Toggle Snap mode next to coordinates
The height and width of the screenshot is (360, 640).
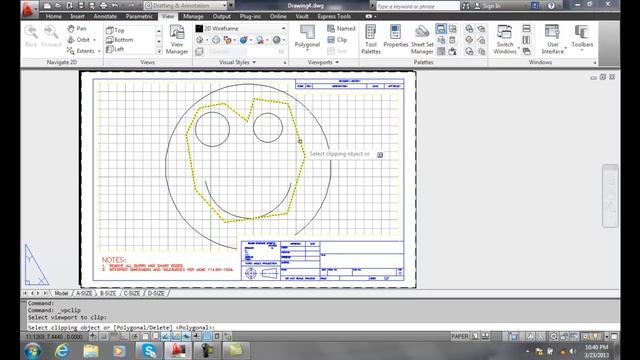(x=103, y=336)
